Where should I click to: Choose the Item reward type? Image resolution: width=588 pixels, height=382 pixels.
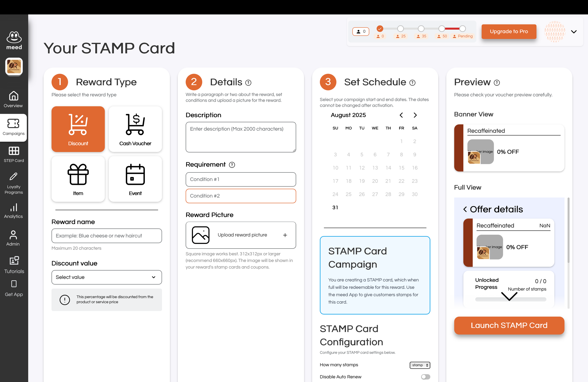[78, 179]
